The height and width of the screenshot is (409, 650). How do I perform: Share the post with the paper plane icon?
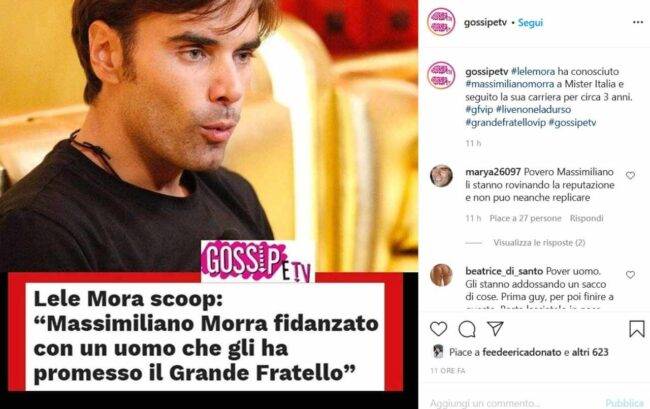coord(495,329)
